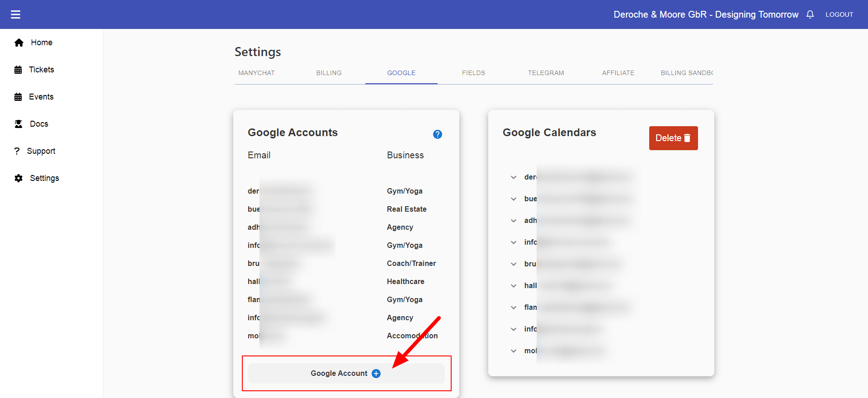This screenshot has height=398, width=868.
Task: Go to Home in sidebar
Action: coord(42,43)
